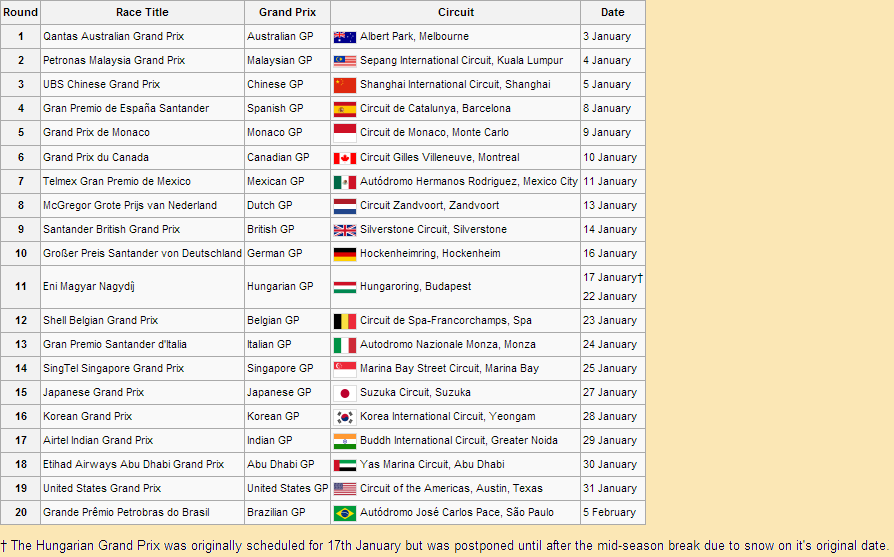Click the Hungarian GP cell
Screen dimensions: 894x557
coord(287,287)
